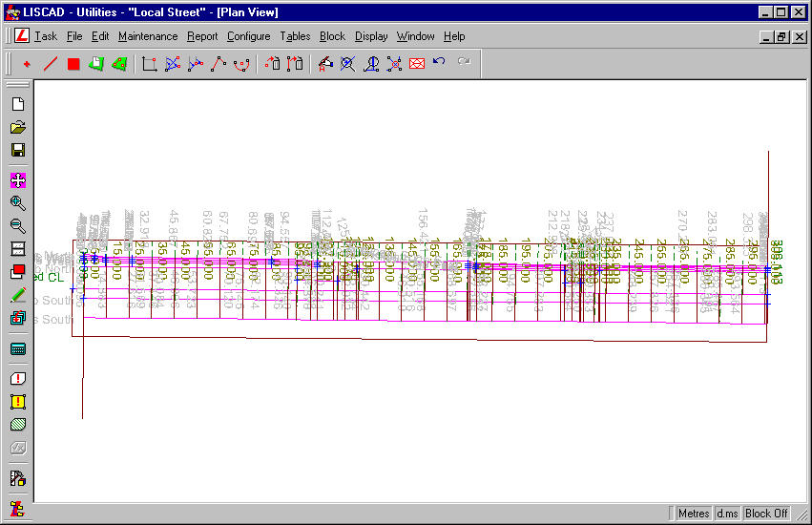
Task: Zoom out with the minus magnifier
Action: 18,226
